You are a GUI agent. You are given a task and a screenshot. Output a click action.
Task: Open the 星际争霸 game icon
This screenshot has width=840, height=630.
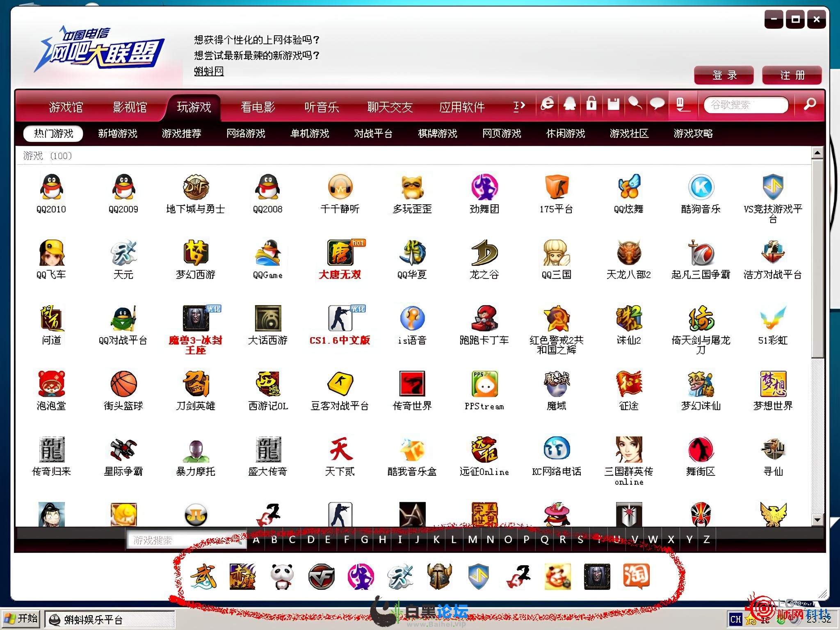(123, 449)
